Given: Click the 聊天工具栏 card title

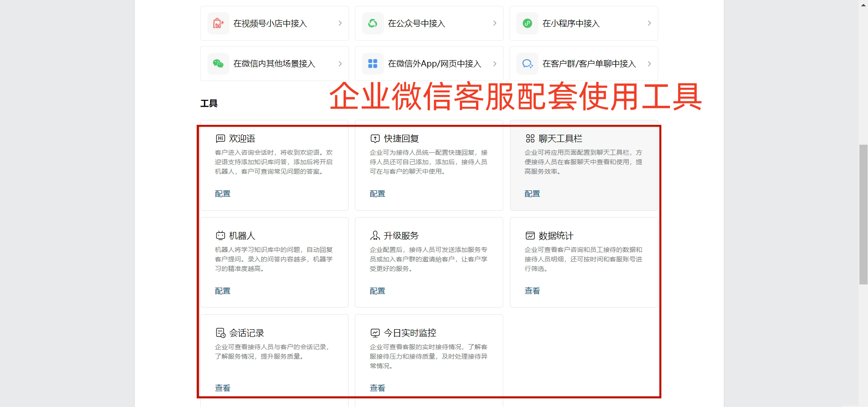Looking at the screenshot, I should 561,138.
